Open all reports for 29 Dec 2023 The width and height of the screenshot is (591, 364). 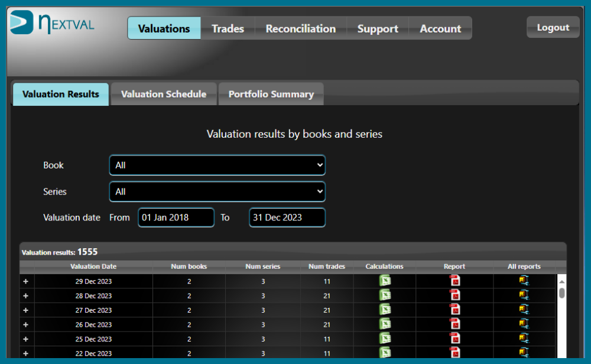(524, 281)
